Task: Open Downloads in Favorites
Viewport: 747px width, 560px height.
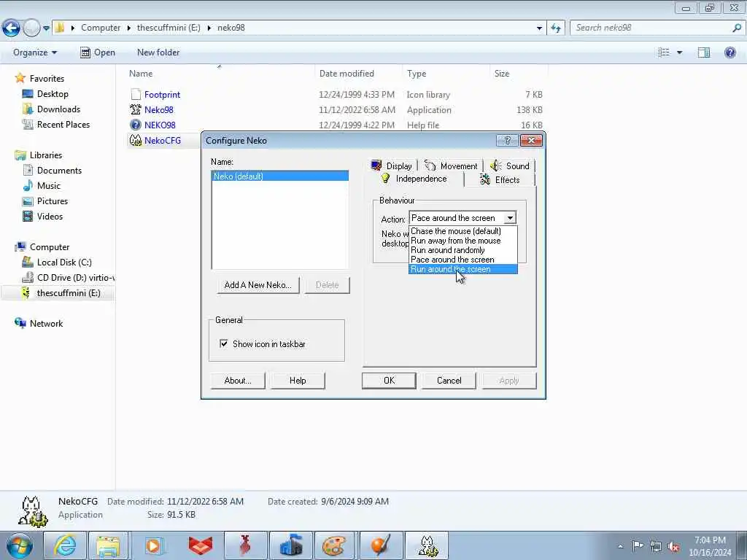Action: [x=58, y=109]
